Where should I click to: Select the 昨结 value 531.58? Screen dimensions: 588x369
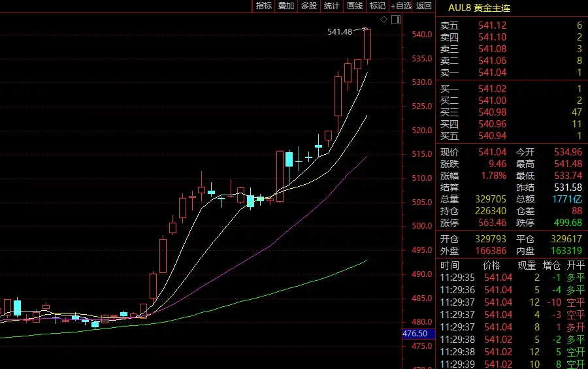click(568, 187)
